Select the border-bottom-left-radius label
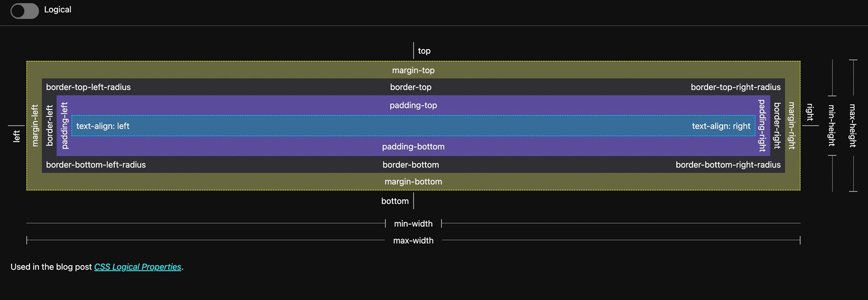This screenshot has width=868, height=300. coord(96,165)
